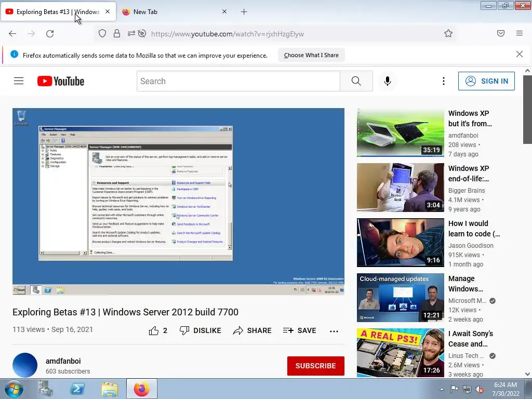The image size is (532, 399).
Task: Click the page scrollbar up arrow
Action: point(527,71)
